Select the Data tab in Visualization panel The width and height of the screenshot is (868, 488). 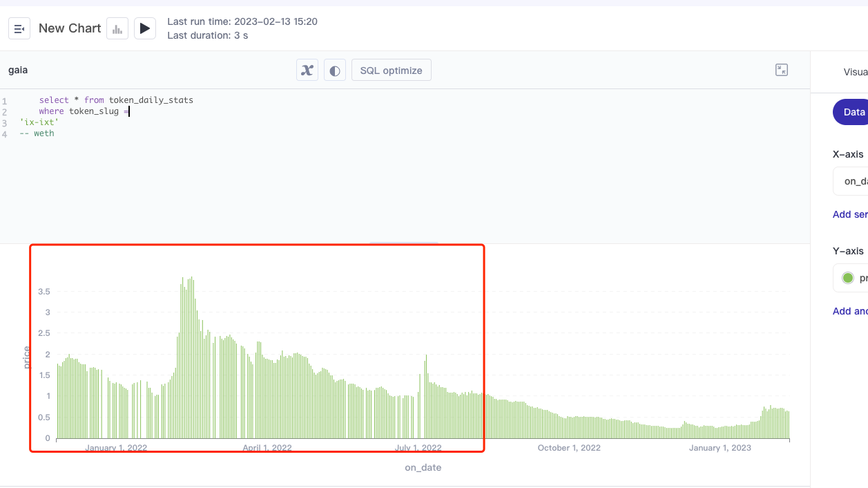pyautogui.click(x=853, y=111)
